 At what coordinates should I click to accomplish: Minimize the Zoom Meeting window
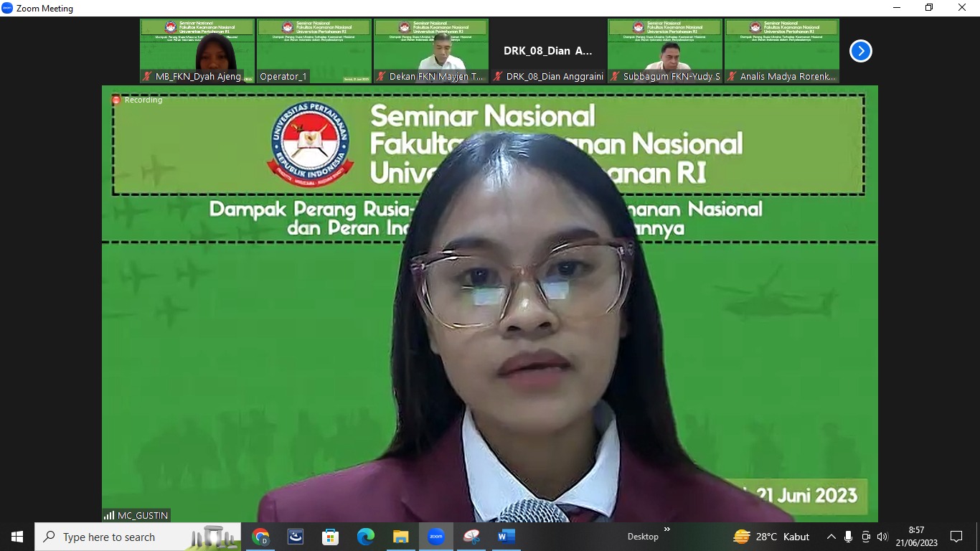pos(897,8)
